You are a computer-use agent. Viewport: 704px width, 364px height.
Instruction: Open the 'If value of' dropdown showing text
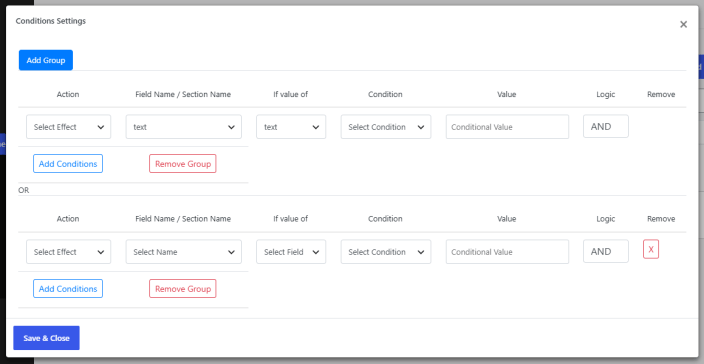[291, 127]
